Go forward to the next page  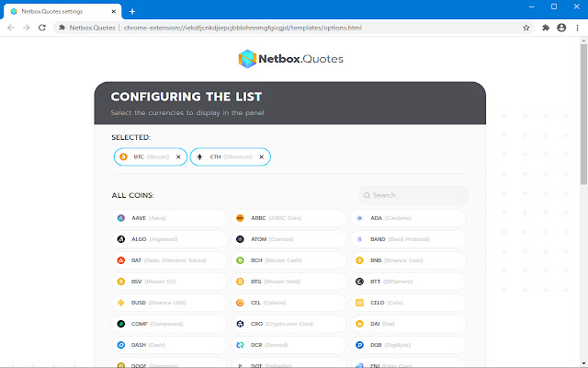(x=27, y=28)
